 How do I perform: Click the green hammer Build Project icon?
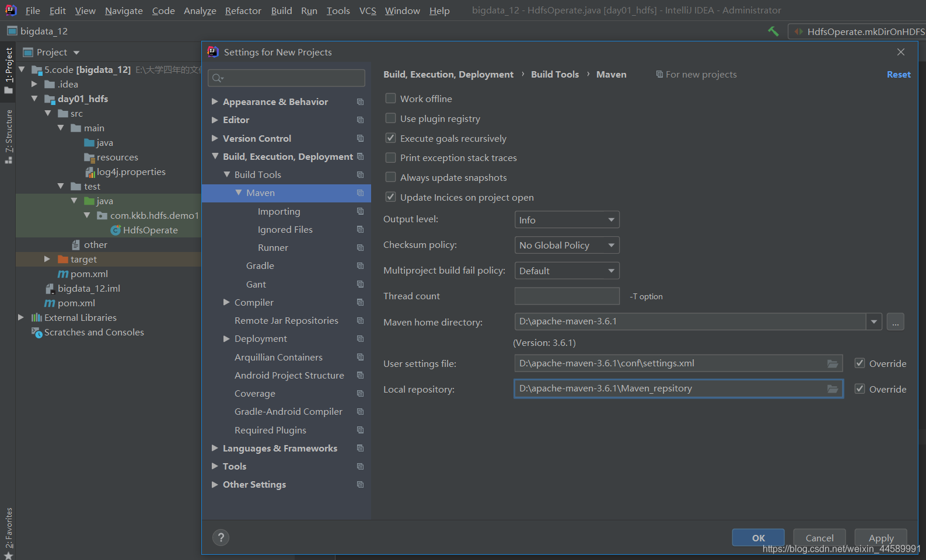pos(773,32)
